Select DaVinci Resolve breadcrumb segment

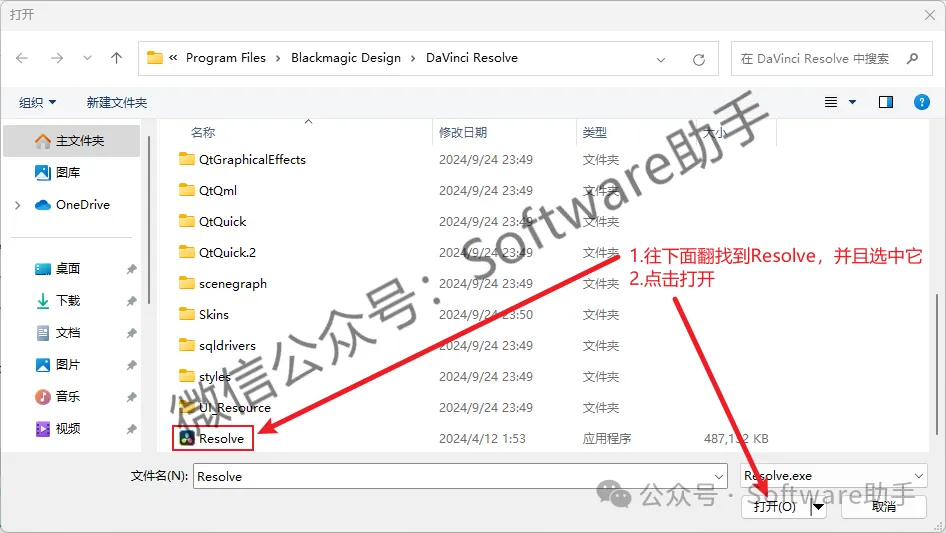(472, 58)
